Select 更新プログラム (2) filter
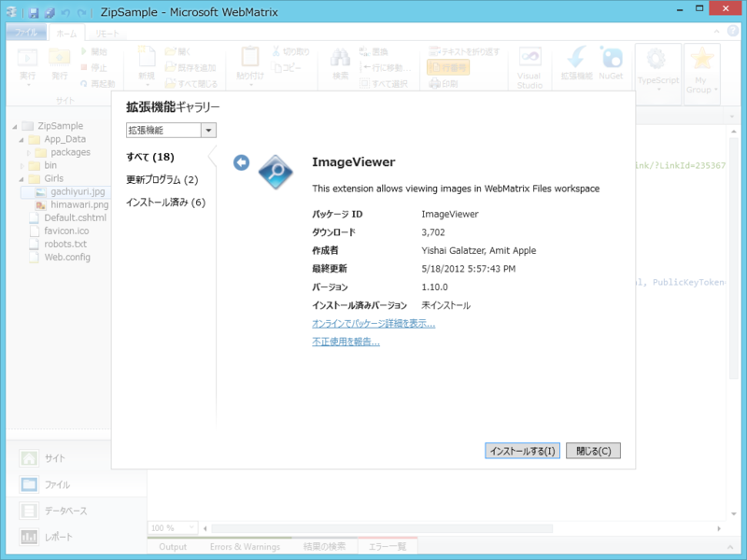Viewport: 747px width, 560px height. pos(162,179)
